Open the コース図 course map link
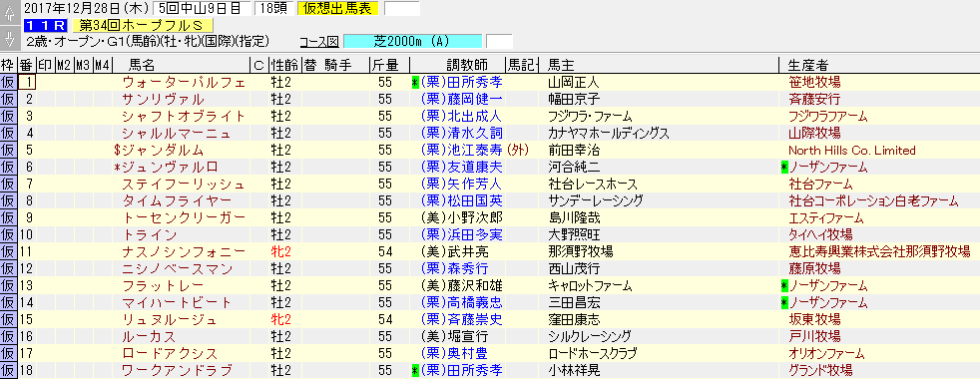 click(319, 42)
